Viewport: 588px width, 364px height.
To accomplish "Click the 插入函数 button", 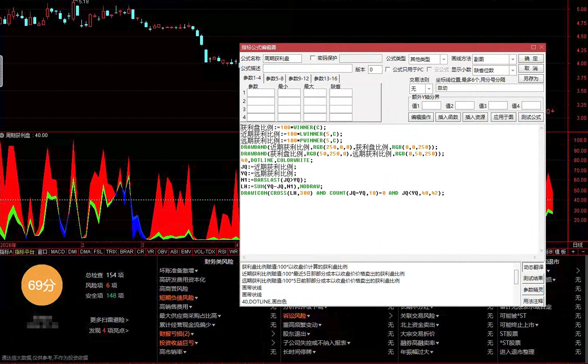I will click(448, 117).
